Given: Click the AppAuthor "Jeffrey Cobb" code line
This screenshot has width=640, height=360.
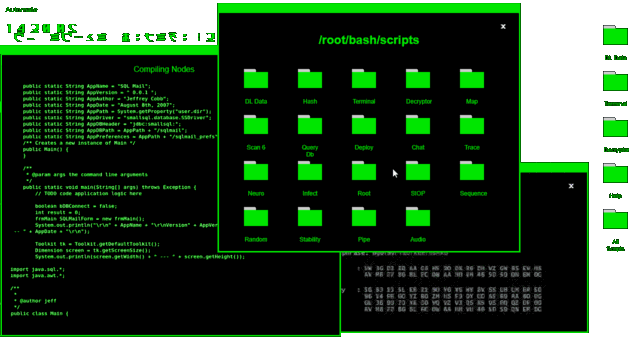Looking at the screenshot, I should point(96,99).
